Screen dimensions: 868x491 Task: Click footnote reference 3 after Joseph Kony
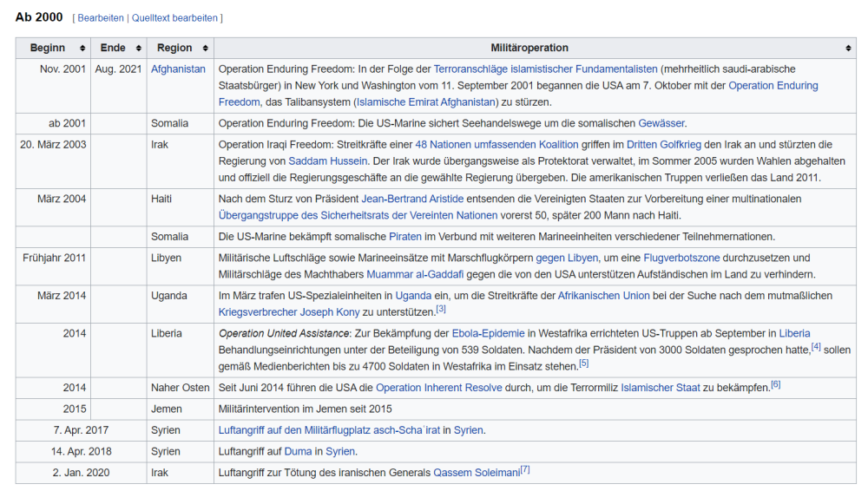[441, 310]
